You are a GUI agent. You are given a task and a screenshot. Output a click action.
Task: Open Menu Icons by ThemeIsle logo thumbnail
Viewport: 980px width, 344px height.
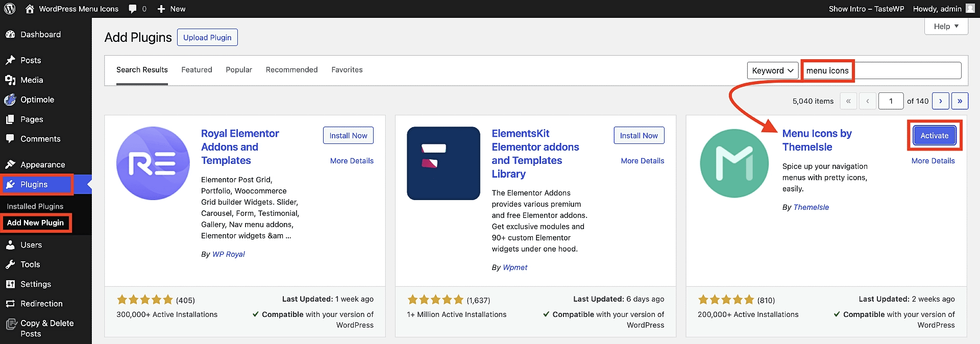click(734, 163)
